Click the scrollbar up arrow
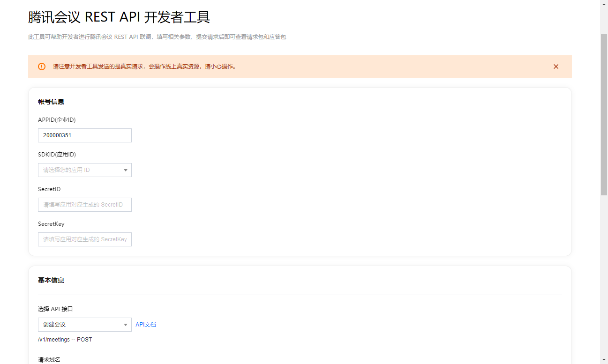Viewport: 608px width, 364px height. (604, 4)
